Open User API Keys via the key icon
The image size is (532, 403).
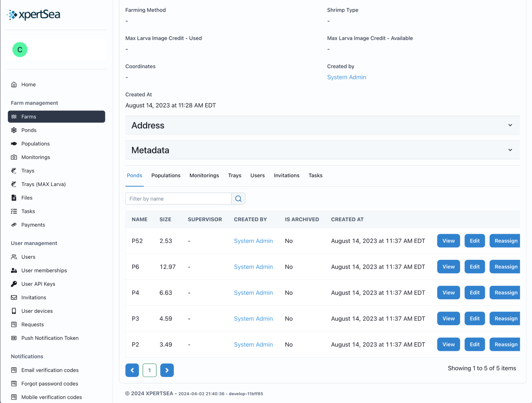point(14,284)
